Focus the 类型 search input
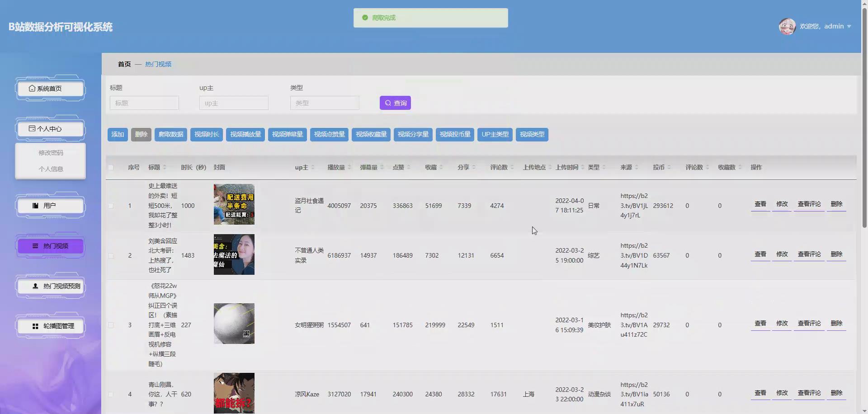Image resolution: width=868 pixels, height=414 pixels. pyautogui.click(x=325, y=103)
